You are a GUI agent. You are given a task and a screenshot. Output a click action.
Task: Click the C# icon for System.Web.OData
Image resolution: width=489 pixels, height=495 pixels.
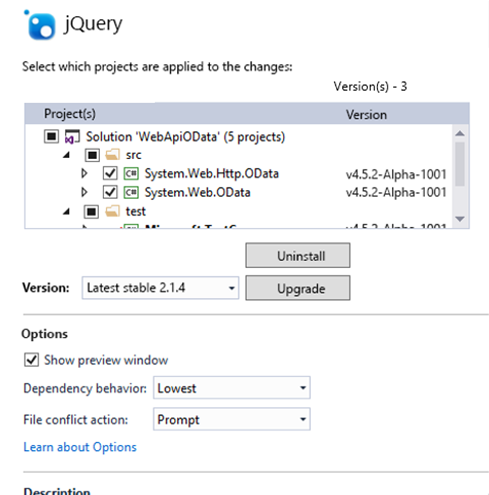pos(131,192)
